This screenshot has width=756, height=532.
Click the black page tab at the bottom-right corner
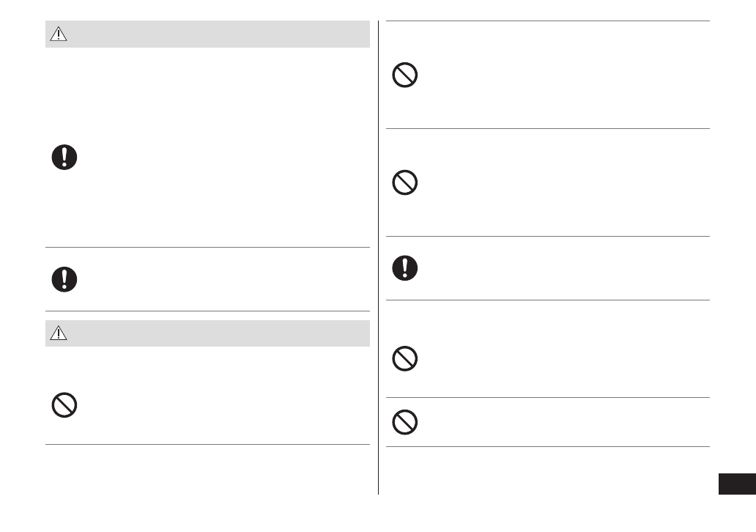[736, 484]
